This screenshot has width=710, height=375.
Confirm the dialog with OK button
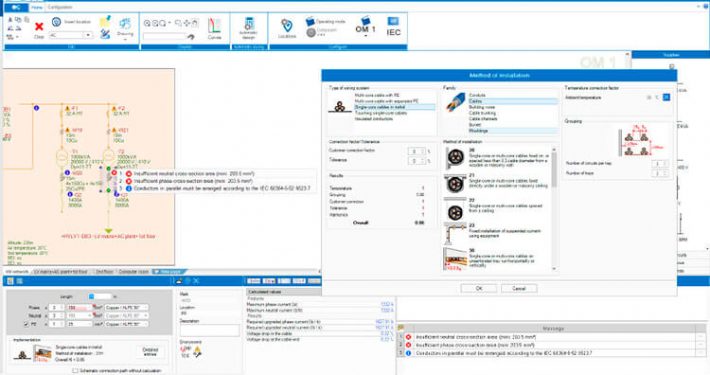click(x=479, y=288)
